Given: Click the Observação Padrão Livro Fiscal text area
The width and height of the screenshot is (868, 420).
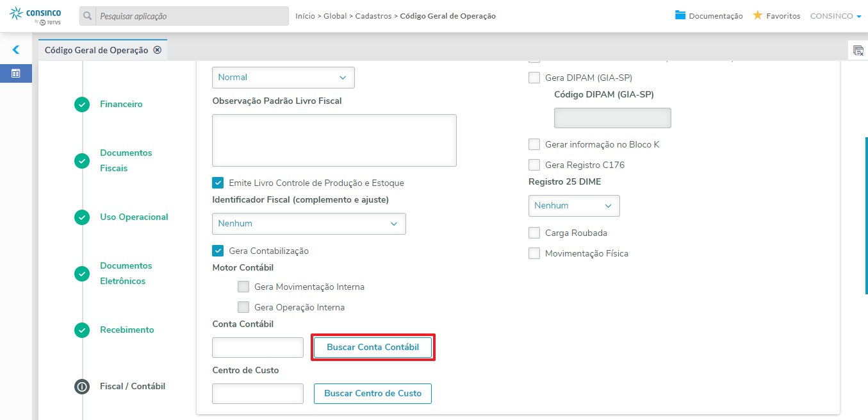Looking at the screenshot, I should tap(334, 140).
